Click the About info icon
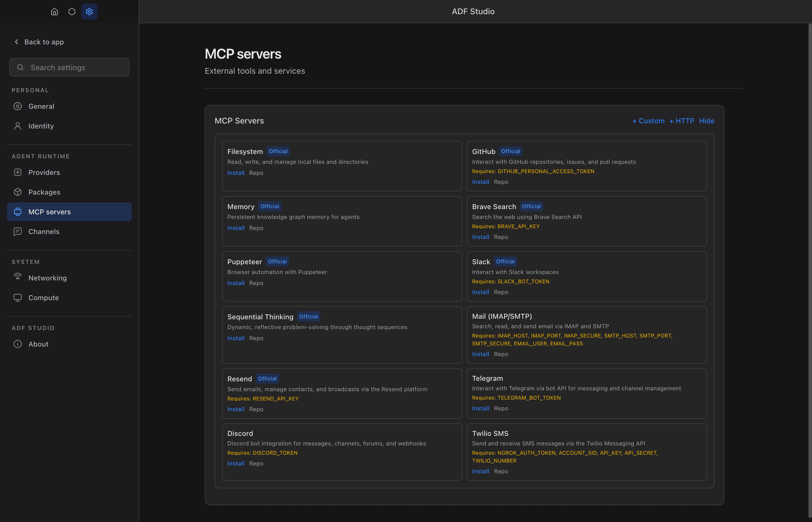The image size is (812, 522). [x=18, y=344]
